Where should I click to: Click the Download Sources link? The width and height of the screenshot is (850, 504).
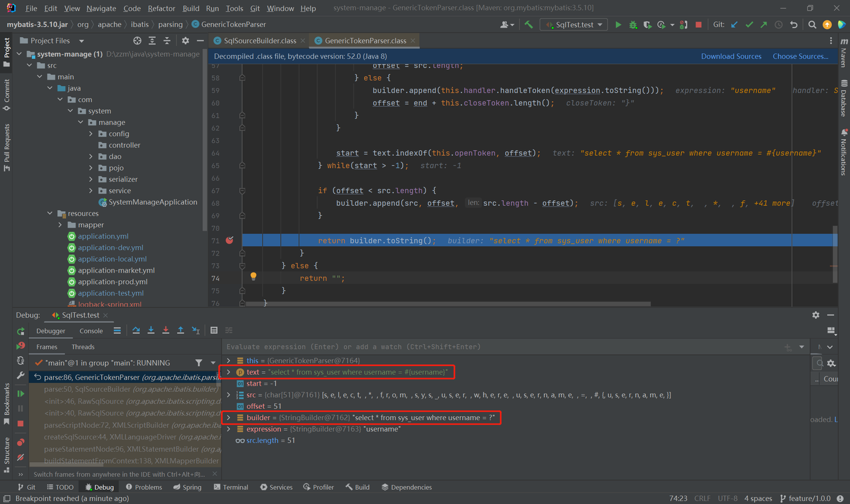click(731, 57)
